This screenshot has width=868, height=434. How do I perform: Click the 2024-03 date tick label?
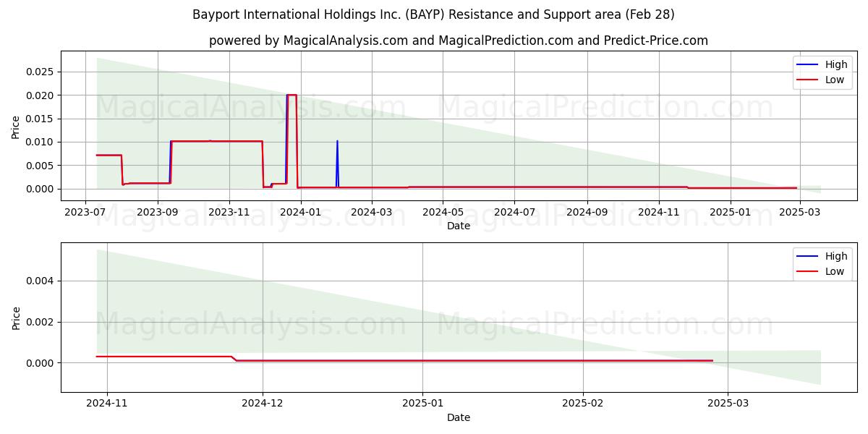point(371,213)
